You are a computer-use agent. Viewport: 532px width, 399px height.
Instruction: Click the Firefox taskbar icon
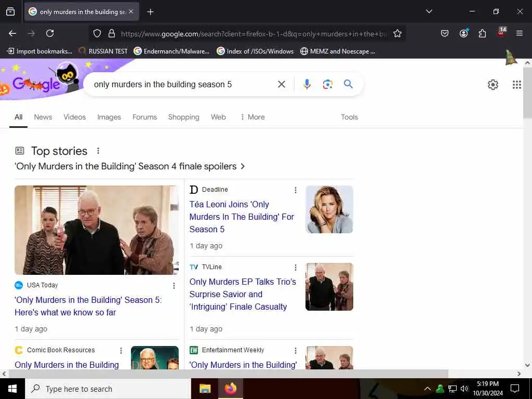pyautogui.click(x=230, y=389)
